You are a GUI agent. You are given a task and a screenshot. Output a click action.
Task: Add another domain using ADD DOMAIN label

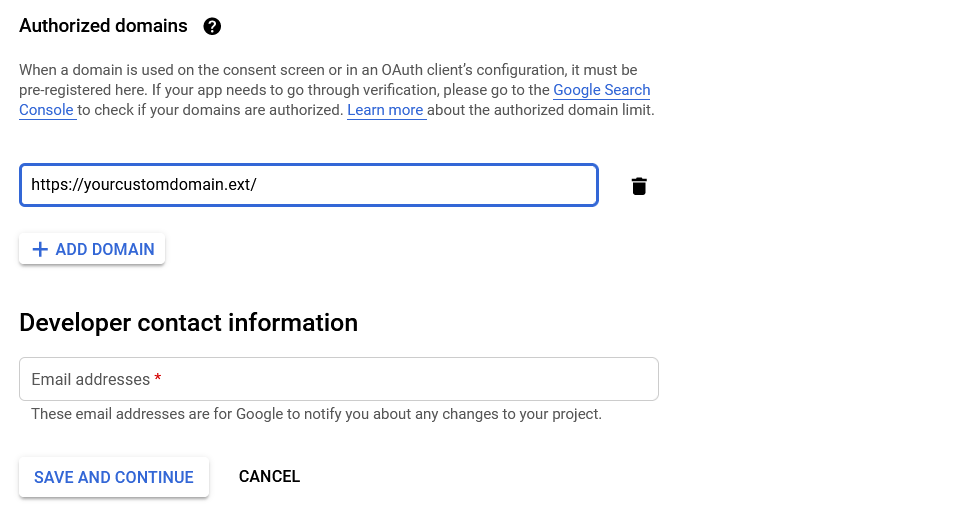(x=105, y=249)
